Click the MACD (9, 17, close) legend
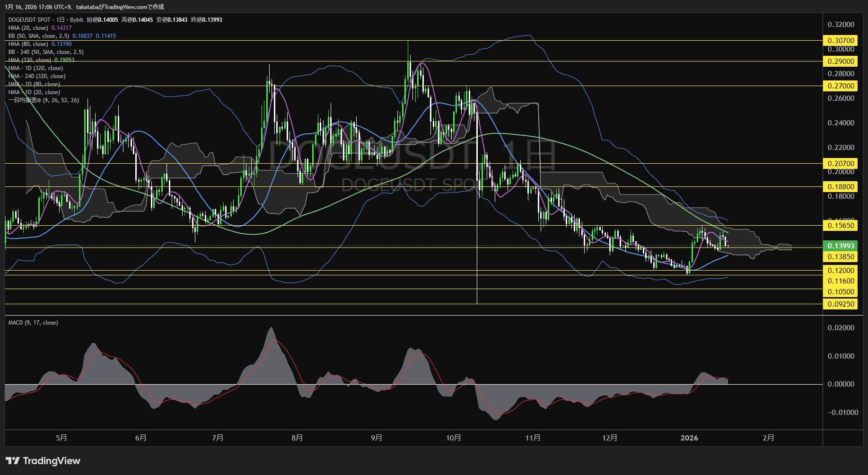 click(x=33, y=323)
